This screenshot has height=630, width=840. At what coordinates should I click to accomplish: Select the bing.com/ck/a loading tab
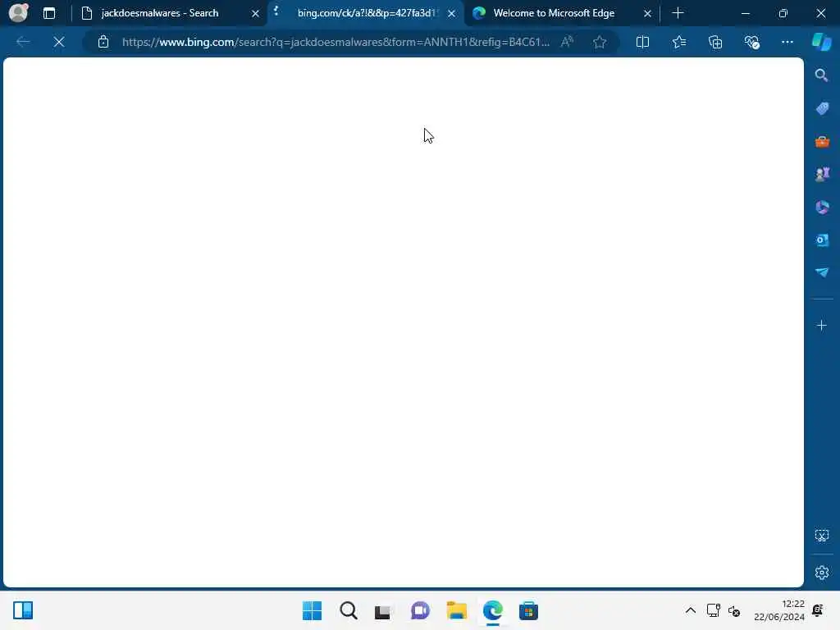[367, 13]
